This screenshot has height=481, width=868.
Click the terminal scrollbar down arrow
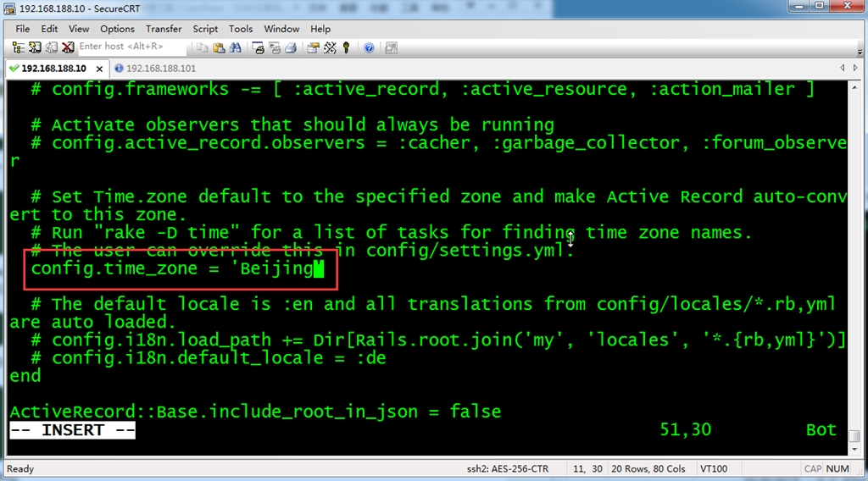click(854, 450)
